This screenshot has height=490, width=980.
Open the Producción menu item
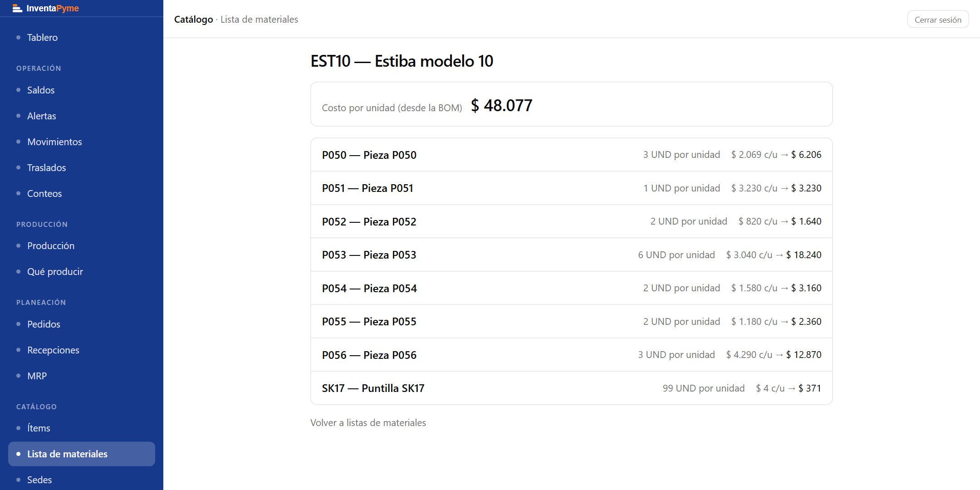click(x=82, y=245)
